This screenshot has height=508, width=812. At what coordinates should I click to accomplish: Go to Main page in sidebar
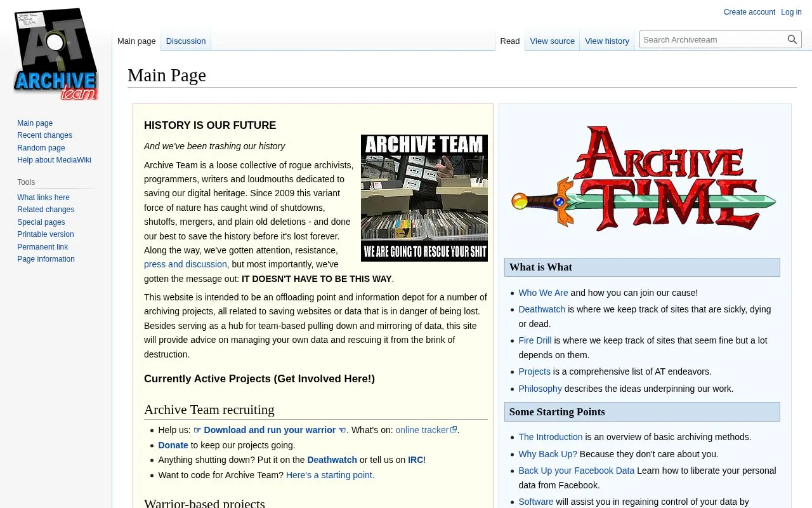pyautogui.click(x=35, y=123)
